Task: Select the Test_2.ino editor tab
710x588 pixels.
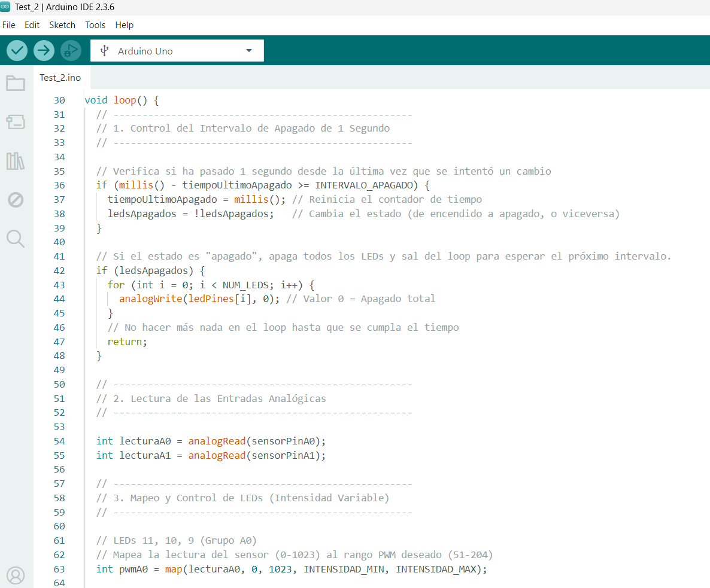Action: (x=60, y=78)
